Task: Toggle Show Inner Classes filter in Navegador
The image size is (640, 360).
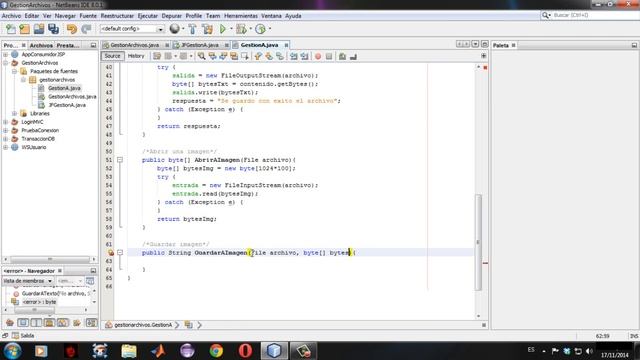Action: [63, 323]
